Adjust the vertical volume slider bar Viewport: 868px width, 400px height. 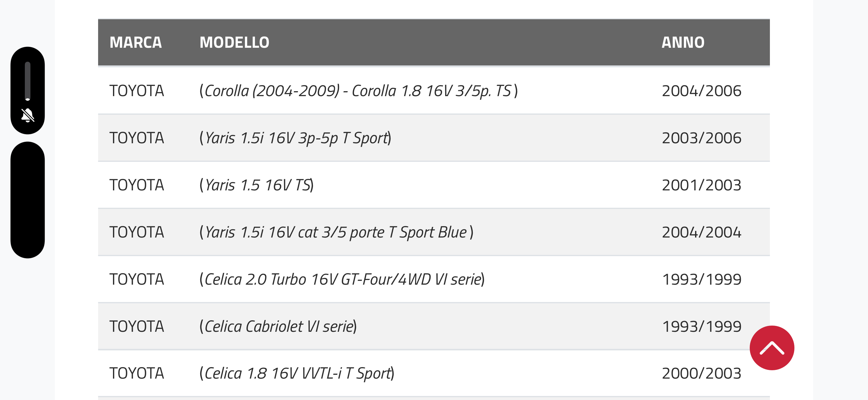pos(28,81)
